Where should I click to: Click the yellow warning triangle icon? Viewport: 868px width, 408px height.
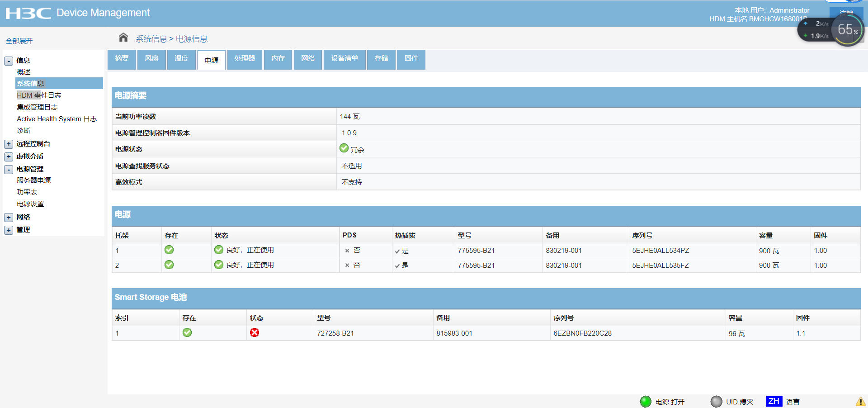(860, 402)
